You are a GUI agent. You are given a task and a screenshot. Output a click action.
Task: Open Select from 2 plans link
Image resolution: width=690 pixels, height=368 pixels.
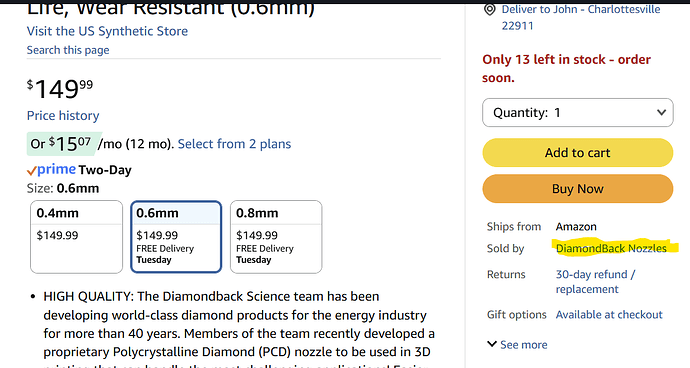pos(234,144)
